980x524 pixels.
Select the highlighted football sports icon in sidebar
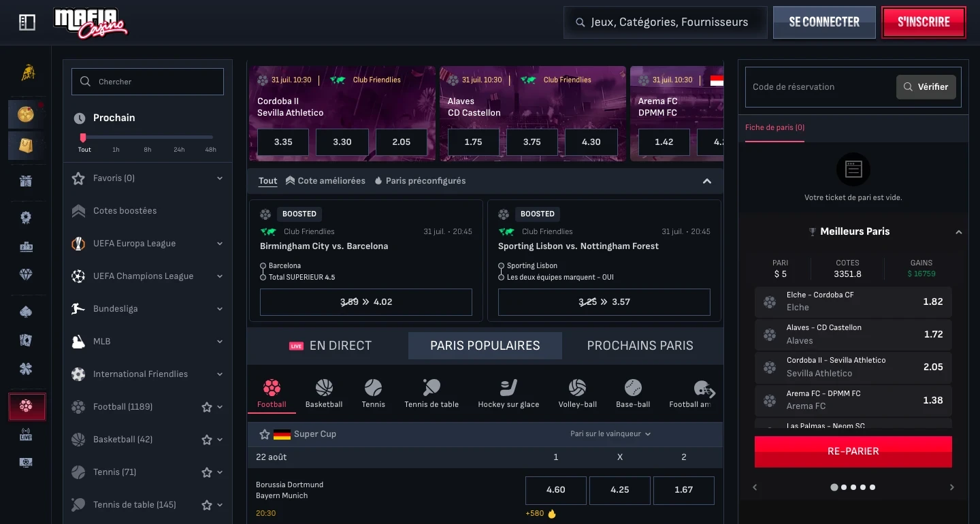[x=27, y=406]
